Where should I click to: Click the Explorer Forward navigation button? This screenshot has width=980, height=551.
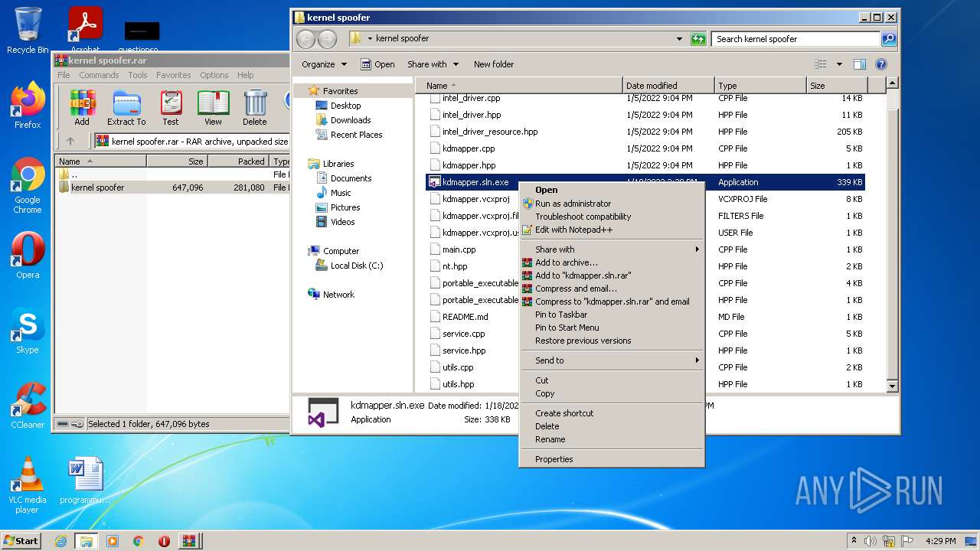[327, 39]
